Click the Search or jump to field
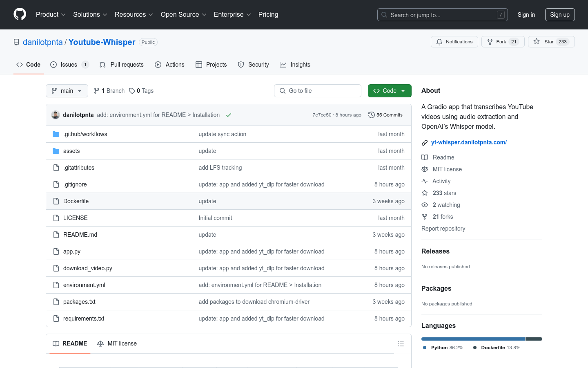The height and width of the screenshot is (368, 588). point(443,15)
